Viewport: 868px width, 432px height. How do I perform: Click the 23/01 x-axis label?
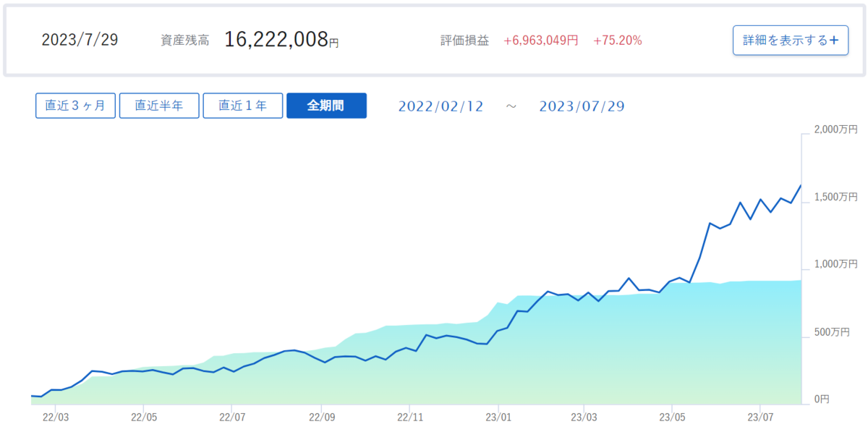[498, 417]
